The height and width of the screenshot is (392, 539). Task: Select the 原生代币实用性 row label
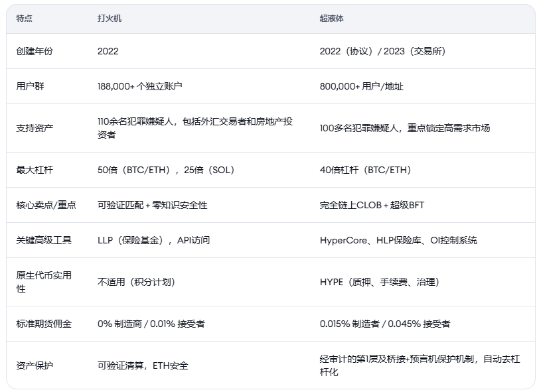click(x=44, y=282)
